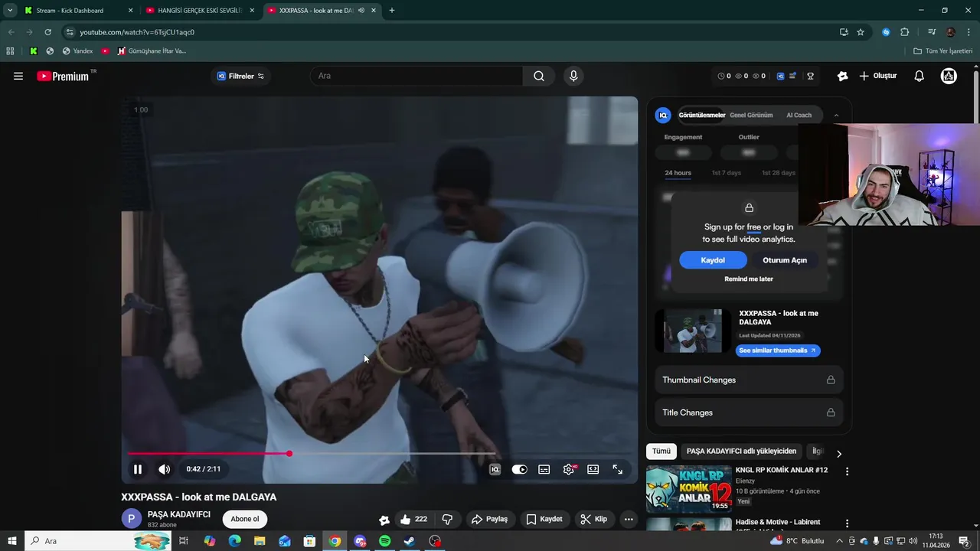Open PAŞA KADAYIFCI channel avatar
This screenshot has width=980, height=551.
pyautogui.click(x=132, y=519)
